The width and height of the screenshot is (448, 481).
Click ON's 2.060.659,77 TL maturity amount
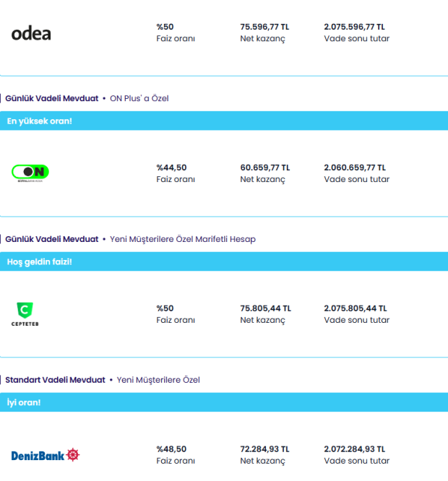(x=355, y=168)
